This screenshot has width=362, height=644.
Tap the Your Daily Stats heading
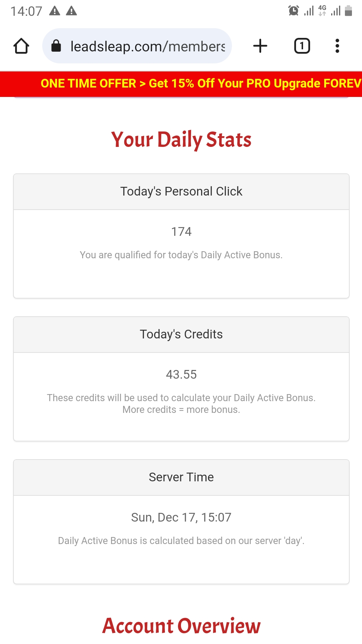pyautogui.click(x=181, y=140)
